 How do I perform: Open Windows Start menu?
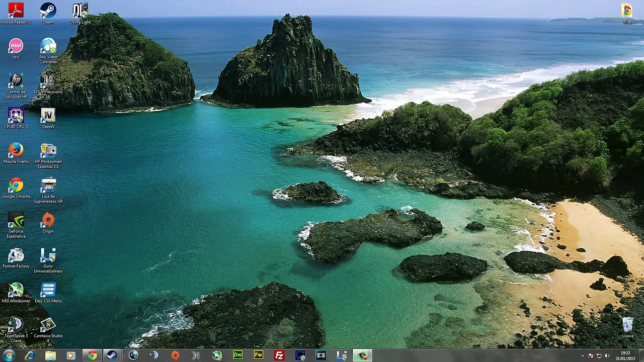[x=9, y=355]
